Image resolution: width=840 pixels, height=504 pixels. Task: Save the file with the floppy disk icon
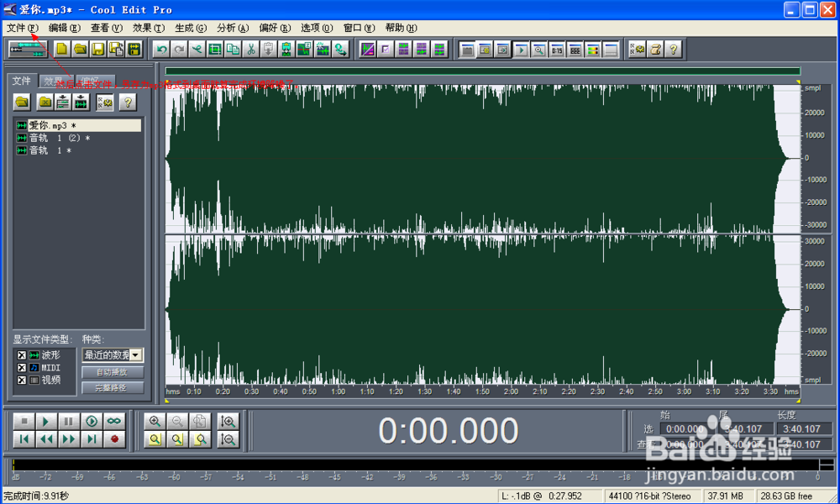point(98,50)
